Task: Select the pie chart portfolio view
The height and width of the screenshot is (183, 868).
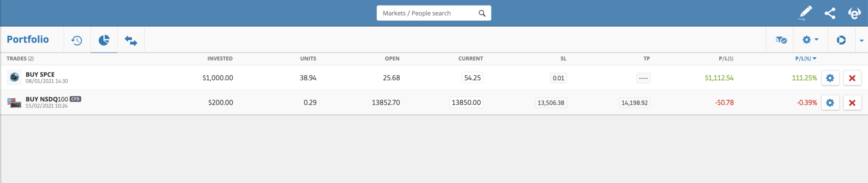Action: 104,40
